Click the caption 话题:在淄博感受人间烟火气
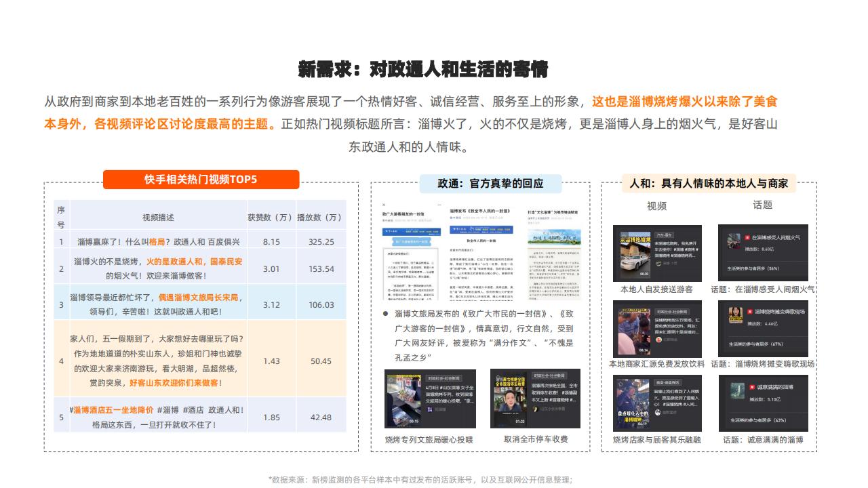Viewport: 868px width, 488px height. 763,289
